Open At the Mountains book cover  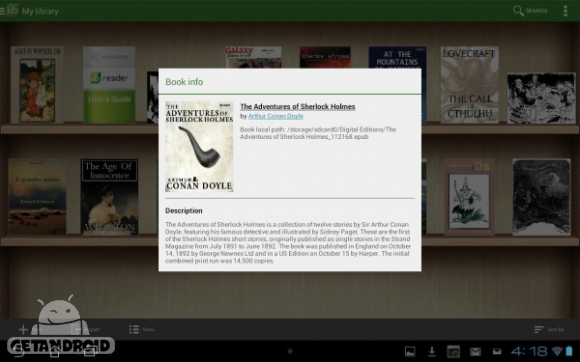397,57
